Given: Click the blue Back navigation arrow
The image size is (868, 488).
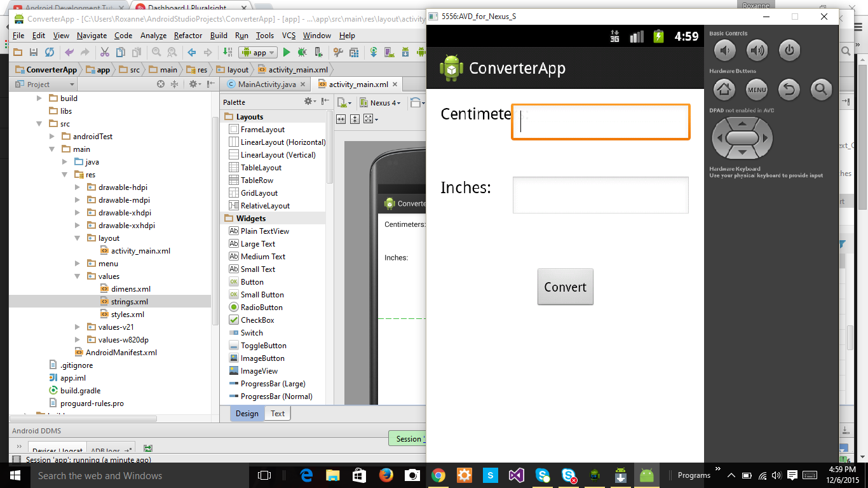Looking at the screenshot, I should [x=191, y=52].
